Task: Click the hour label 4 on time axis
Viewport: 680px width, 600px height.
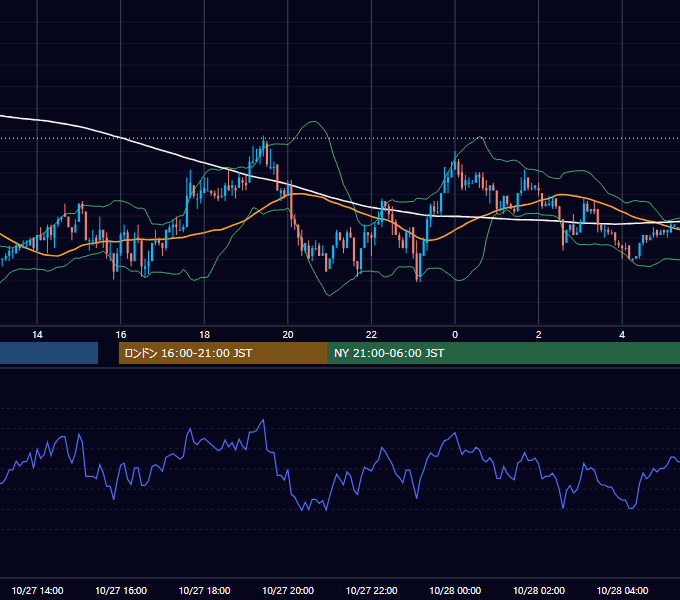Action: [x=622, y=335]
